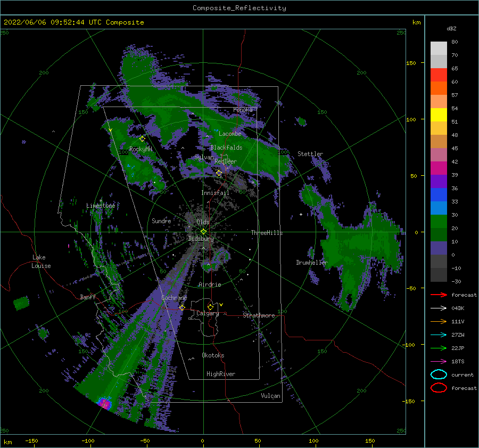Click the light grey 70-80 dBZ swatch
The image size is (479, 448).
click(x=439, y=48)
